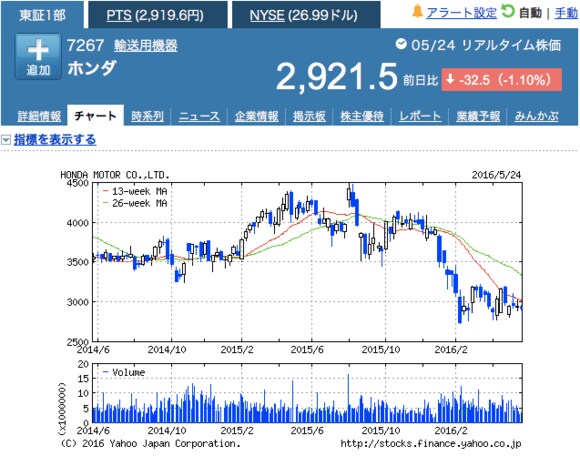The height and width of the screenshot is (456, 580).
Task: Click the red -32.5 (-1.10%) change badge
Action: 502,80
